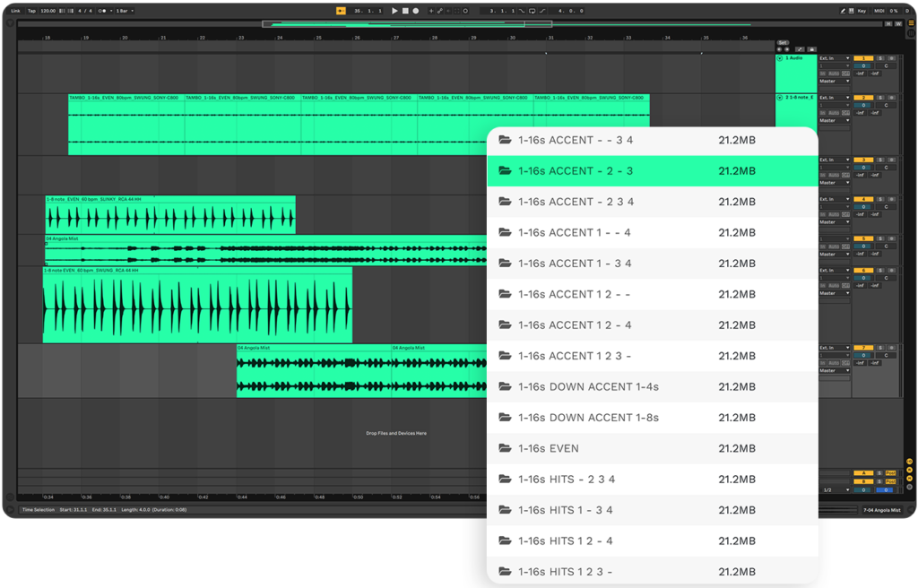
Task: Enable Draw Mode with the pencil icon
Action: (x=440, y=11)
